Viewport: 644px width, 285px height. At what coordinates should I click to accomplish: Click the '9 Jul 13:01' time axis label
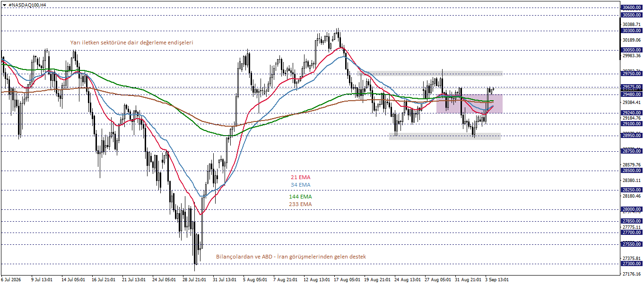click(x=42, y=280)
